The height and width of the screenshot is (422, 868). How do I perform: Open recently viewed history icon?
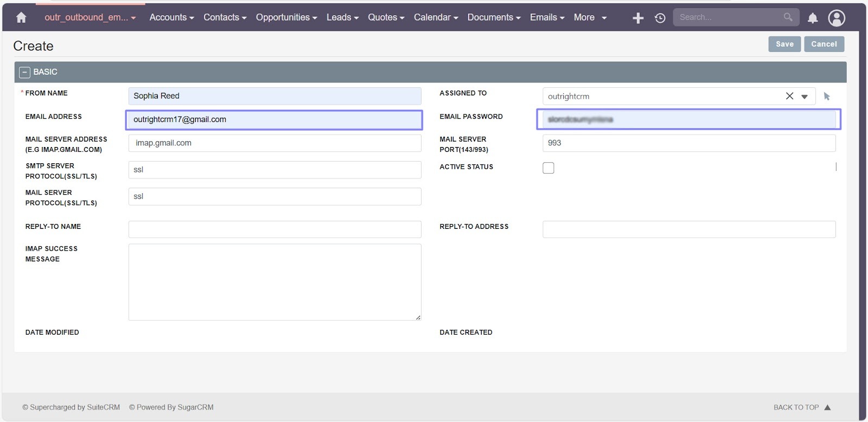click(660, 18)
